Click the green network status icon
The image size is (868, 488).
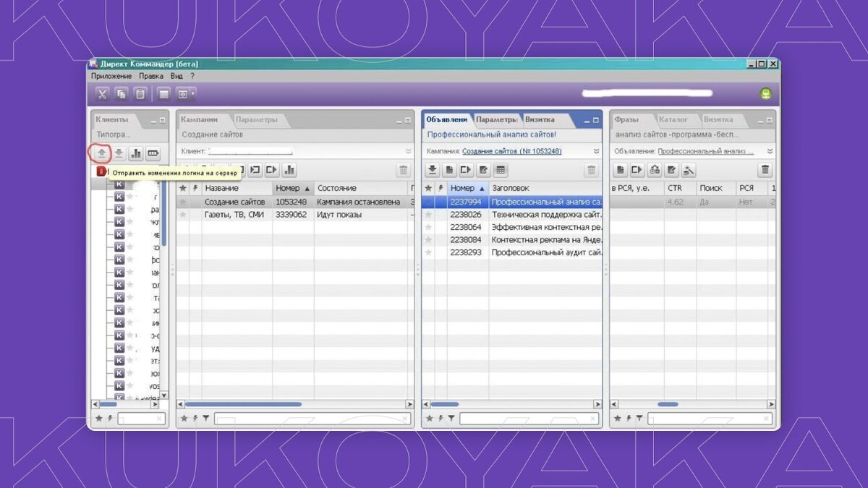tap(766, 94)
